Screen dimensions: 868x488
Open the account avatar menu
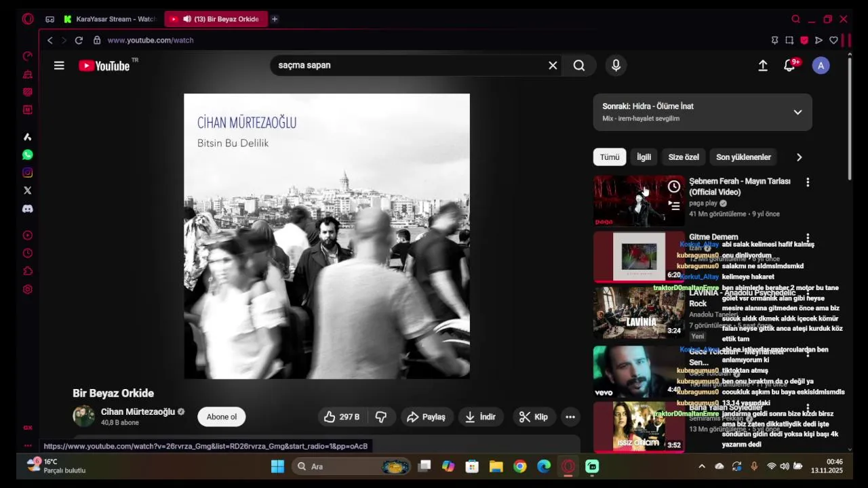click(821, 66)
